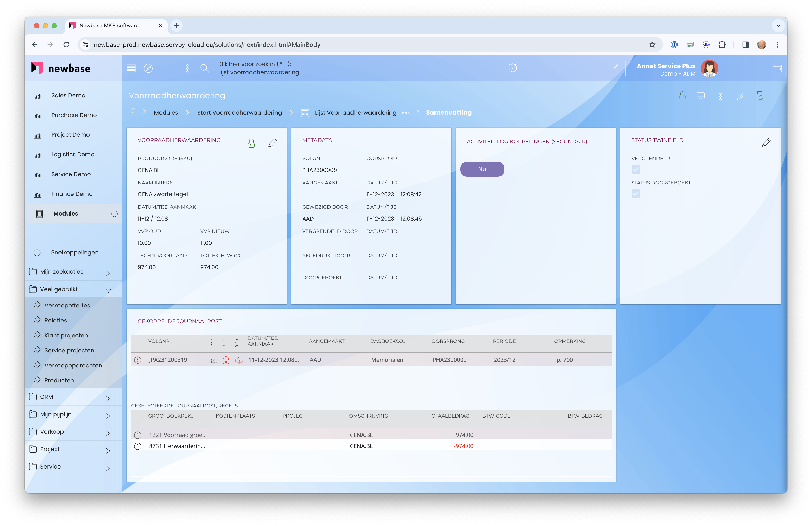This screenshot has height=526, width=812.
Task: Edit Status Twinfield with the pencil icon
Action: tap(766, 142)
